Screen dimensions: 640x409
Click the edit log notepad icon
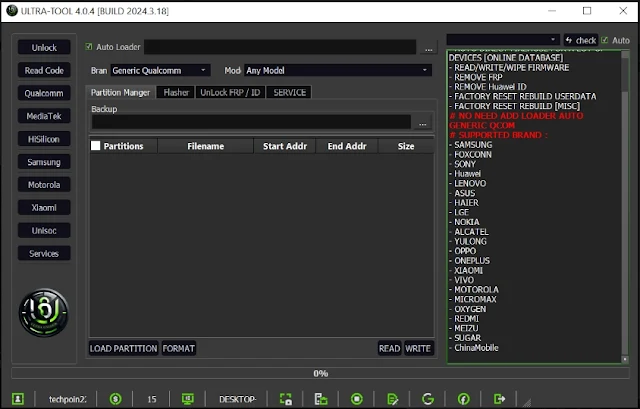click(x=392, y=398)
